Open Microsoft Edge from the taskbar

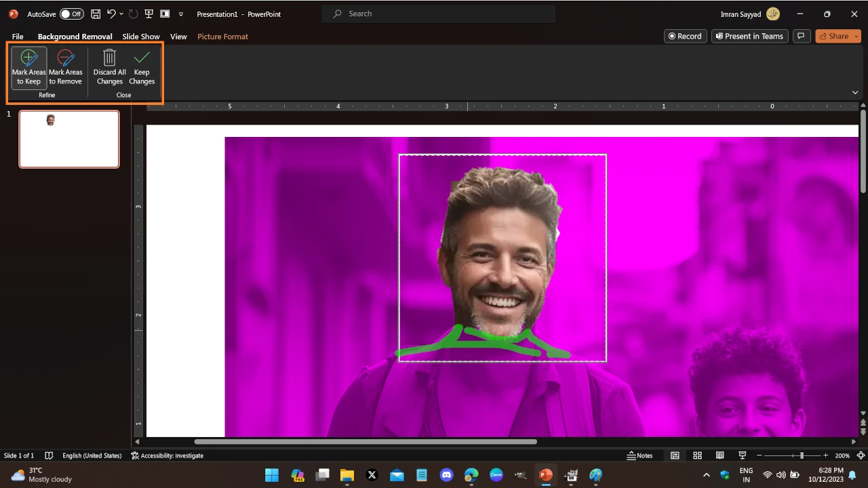(471, 475)
